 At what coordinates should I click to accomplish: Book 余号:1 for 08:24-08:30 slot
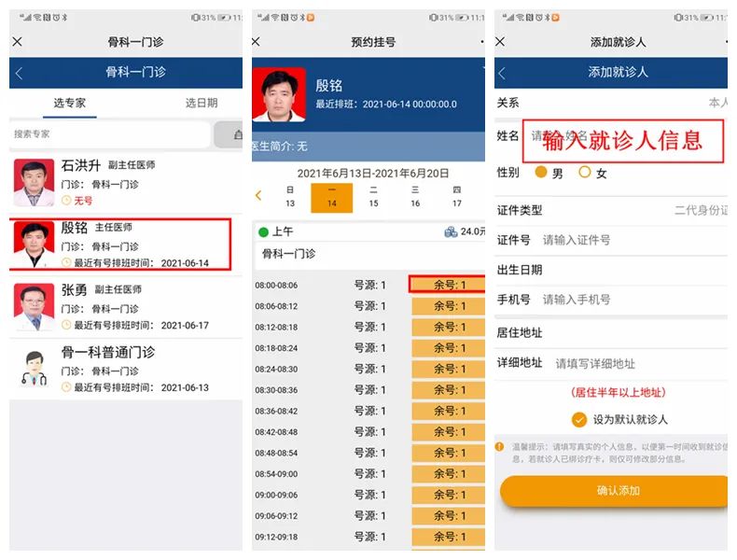pos(448,369)
